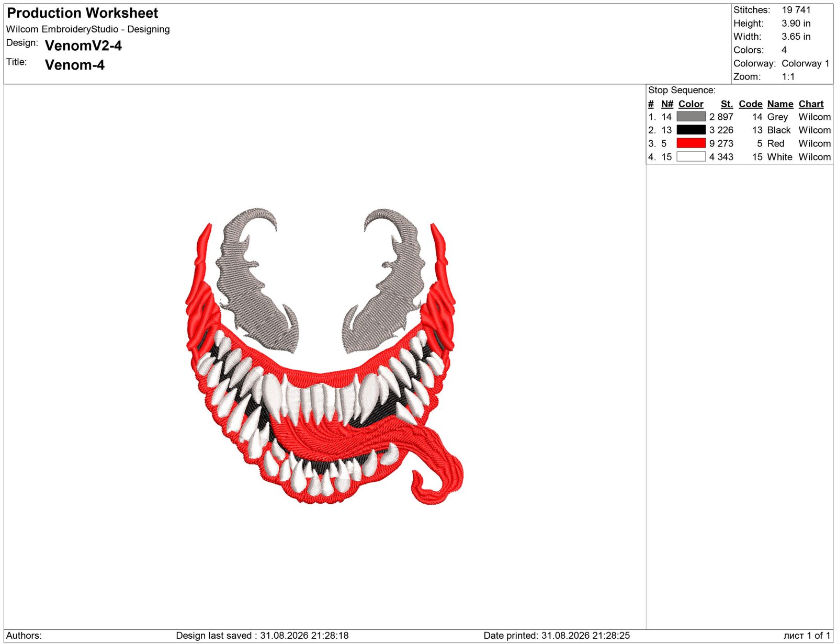Click the "Colors:" label
Viewport: 837px width, 644px height.
pyautogui.click(x=749, y=50)
